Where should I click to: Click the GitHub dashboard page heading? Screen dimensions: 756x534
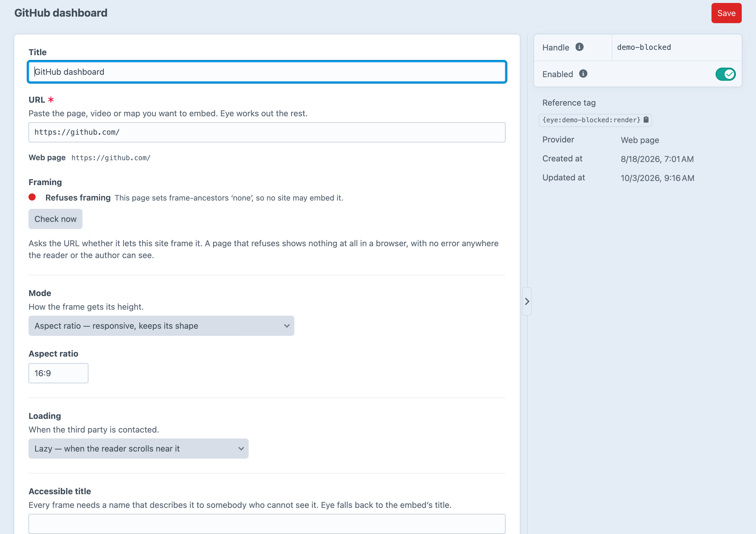pyautogui.click(x=61, y=13)
